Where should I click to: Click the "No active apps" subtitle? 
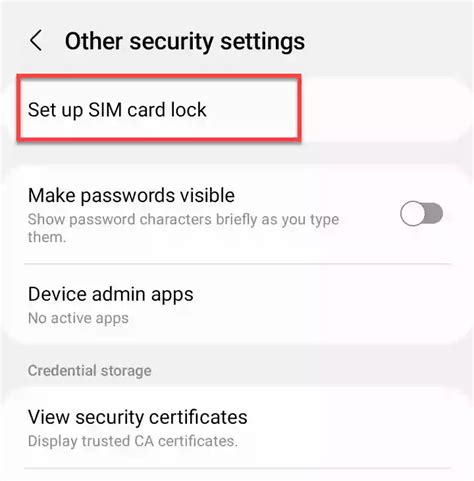(78, 318)
